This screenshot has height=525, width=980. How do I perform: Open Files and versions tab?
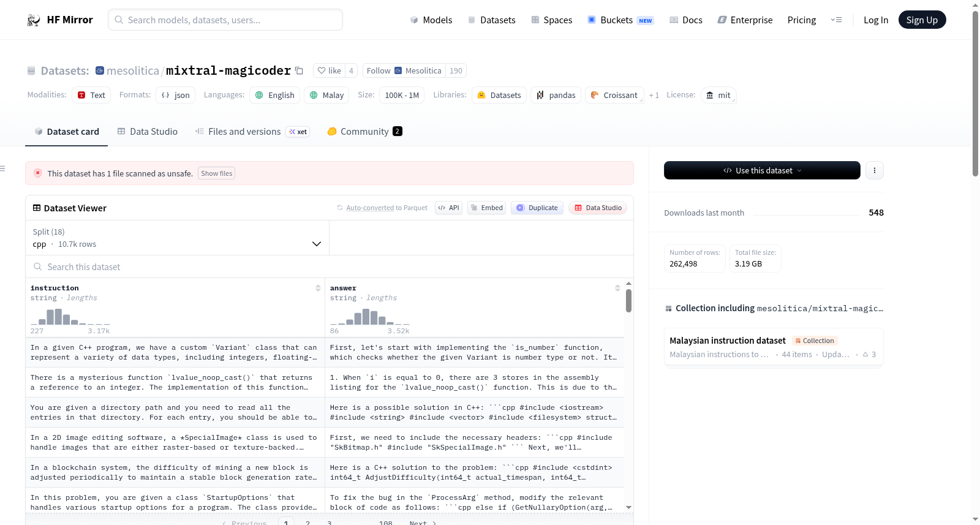[252, 131]
